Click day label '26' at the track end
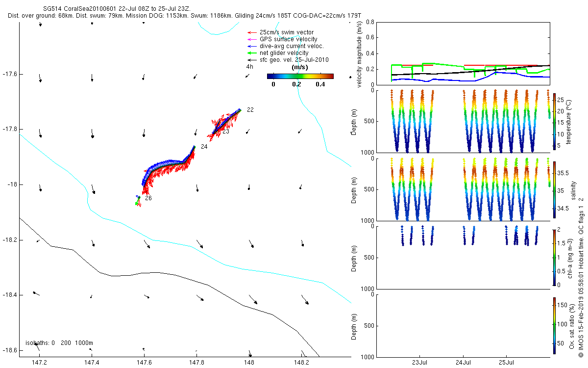Viewport: 588px width, 368px height. coord(148,198)
